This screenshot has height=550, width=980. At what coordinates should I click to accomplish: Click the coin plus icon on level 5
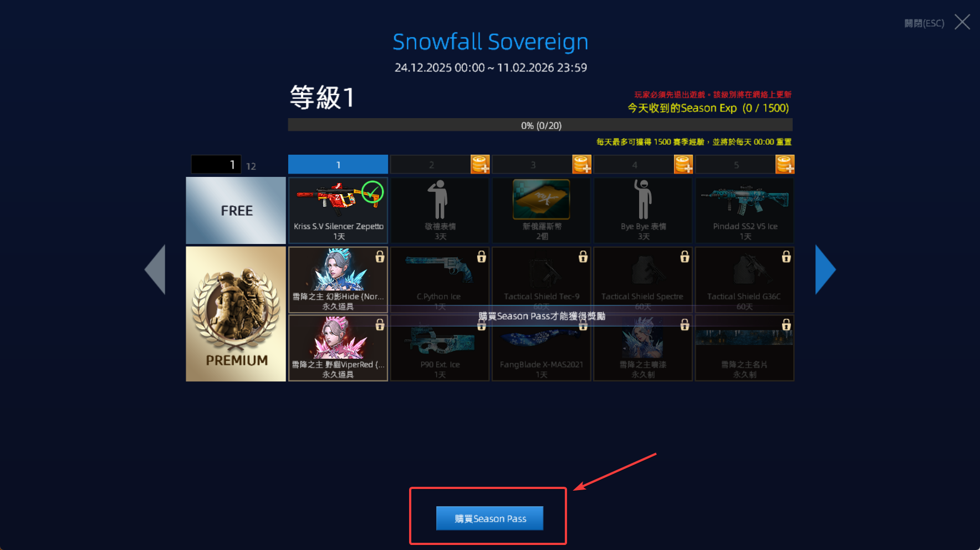click(x=785, y=165)
